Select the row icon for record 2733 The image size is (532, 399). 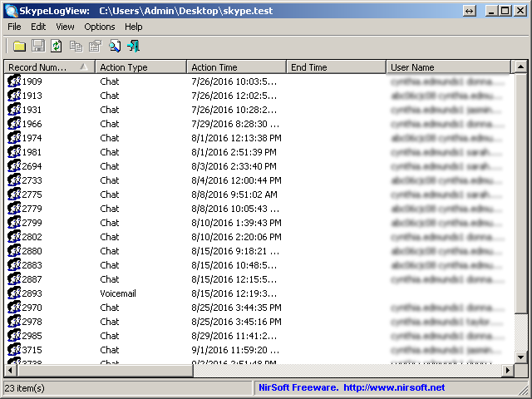pos(14,180)
